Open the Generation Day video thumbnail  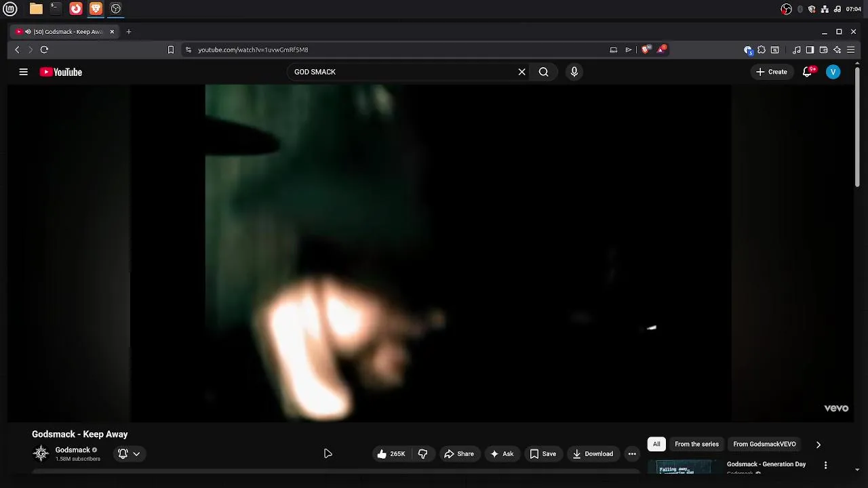pos(684,467)
